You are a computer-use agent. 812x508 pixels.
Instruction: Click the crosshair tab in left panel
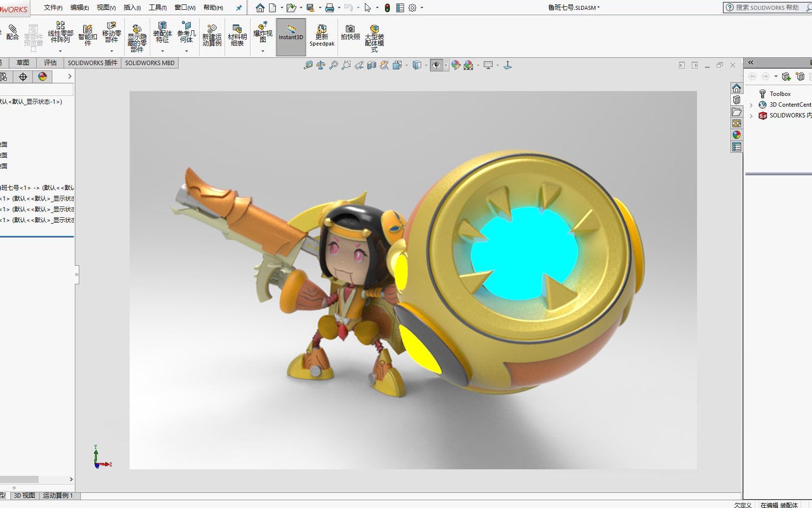click(x=23, y=76)
